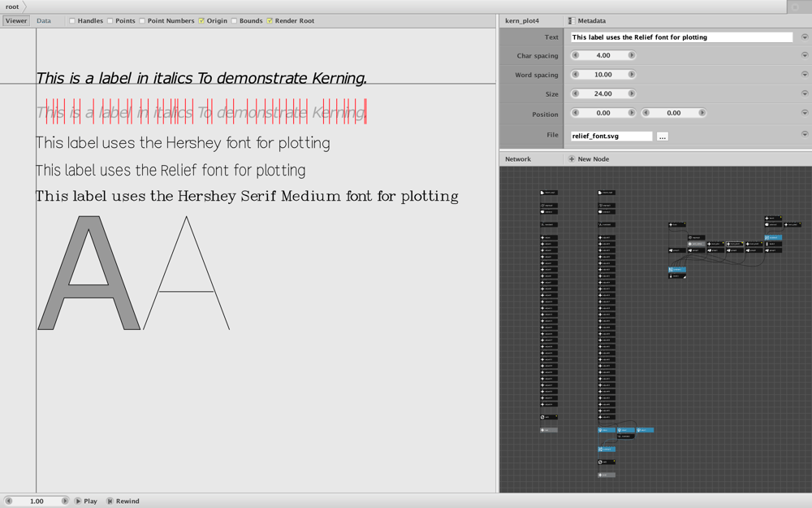Decrease Char spacing with left arrow

tap(576, 55)
